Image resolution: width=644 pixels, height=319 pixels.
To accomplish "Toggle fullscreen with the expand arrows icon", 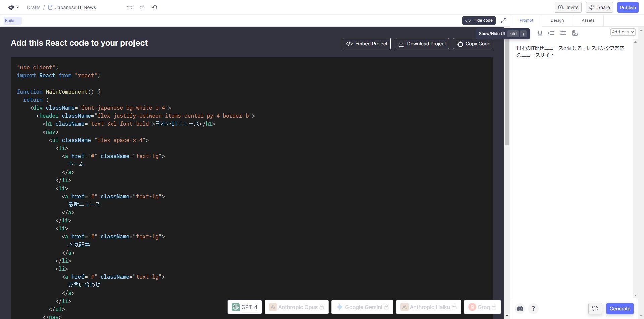I will [x=503, y=21].
